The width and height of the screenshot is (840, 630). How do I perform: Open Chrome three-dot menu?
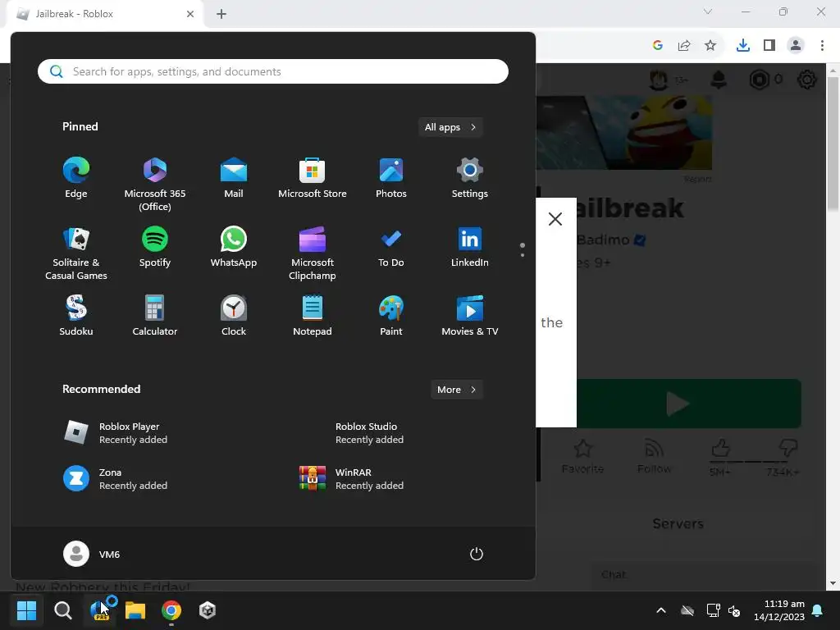[822, 46]
